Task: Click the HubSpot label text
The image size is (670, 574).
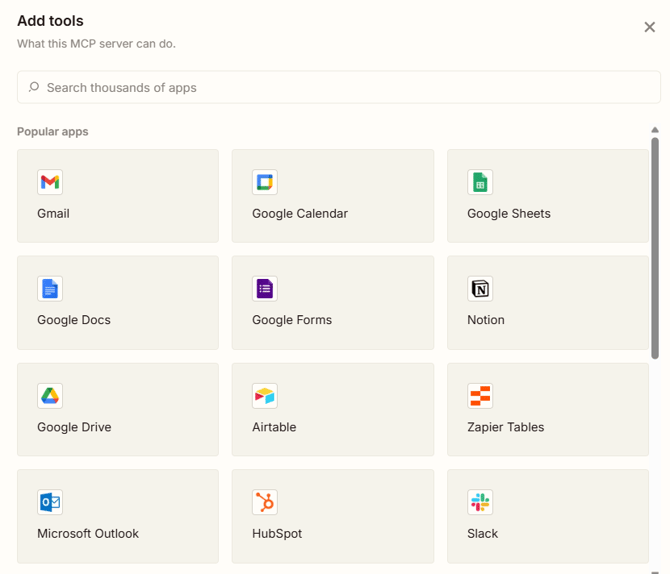Action: (x=277, y=533)
